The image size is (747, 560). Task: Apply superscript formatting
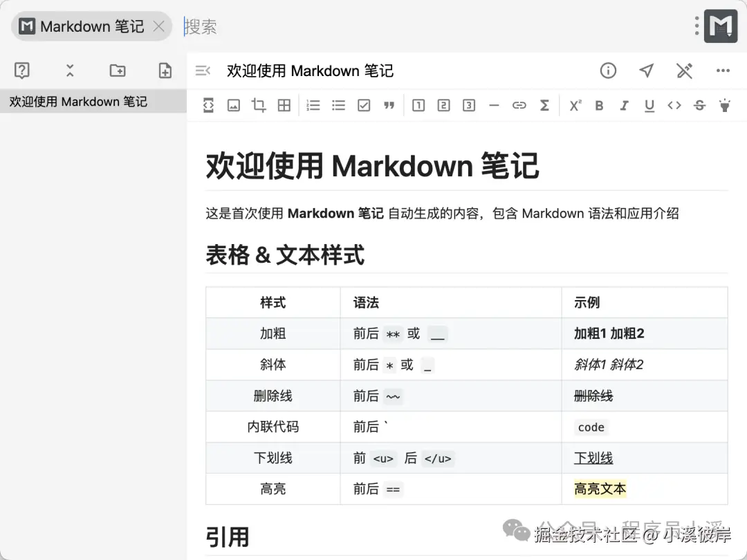point(575,105)
